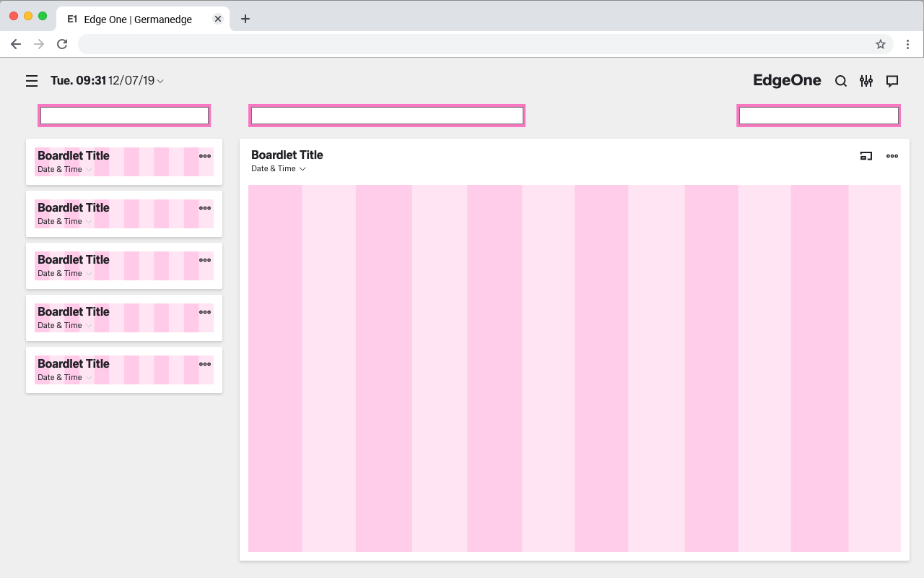The height and width of the screenshot is (578, 924).
Task: Open the chat messages icon
Action: [892, 81]
